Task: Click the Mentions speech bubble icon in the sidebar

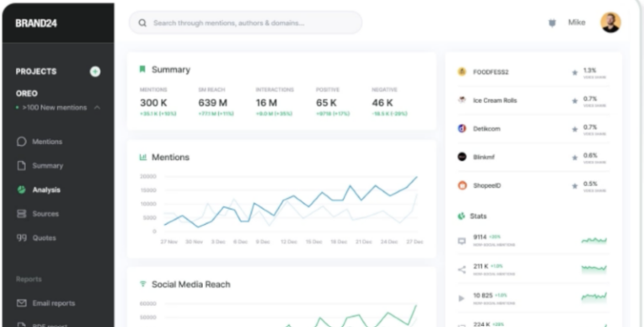Action: (x=21, y=142)
